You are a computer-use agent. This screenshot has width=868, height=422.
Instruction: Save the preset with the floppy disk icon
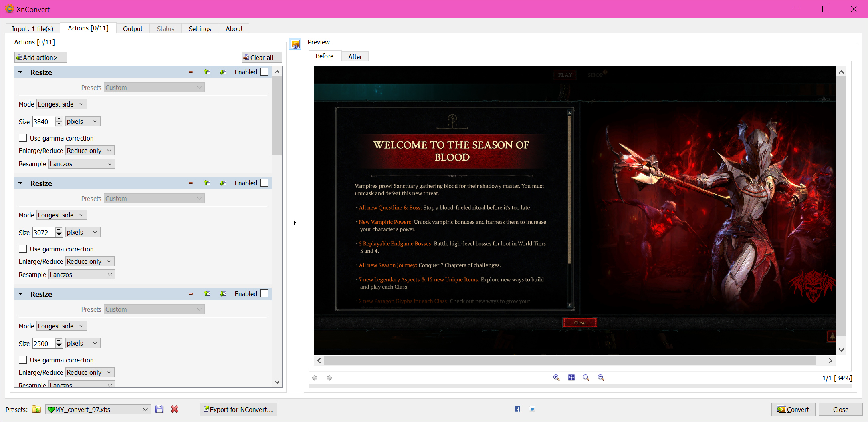point(159,409)
